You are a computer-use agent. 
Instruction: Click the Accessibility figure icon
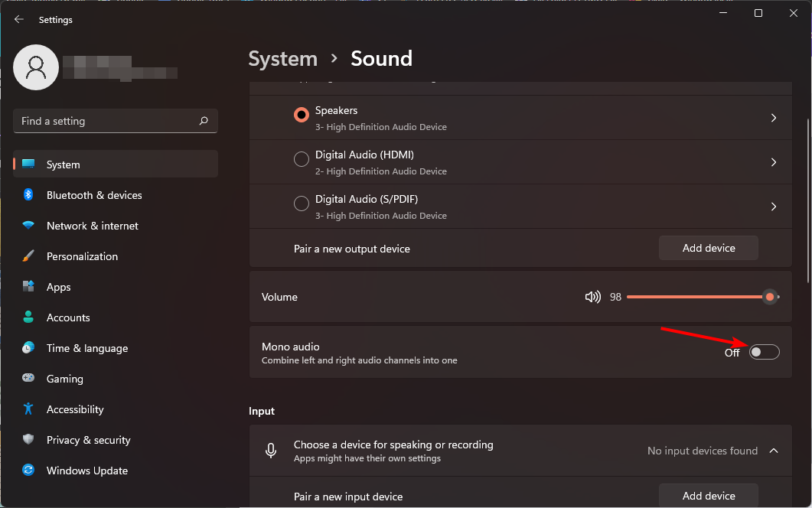click(28, 409)
